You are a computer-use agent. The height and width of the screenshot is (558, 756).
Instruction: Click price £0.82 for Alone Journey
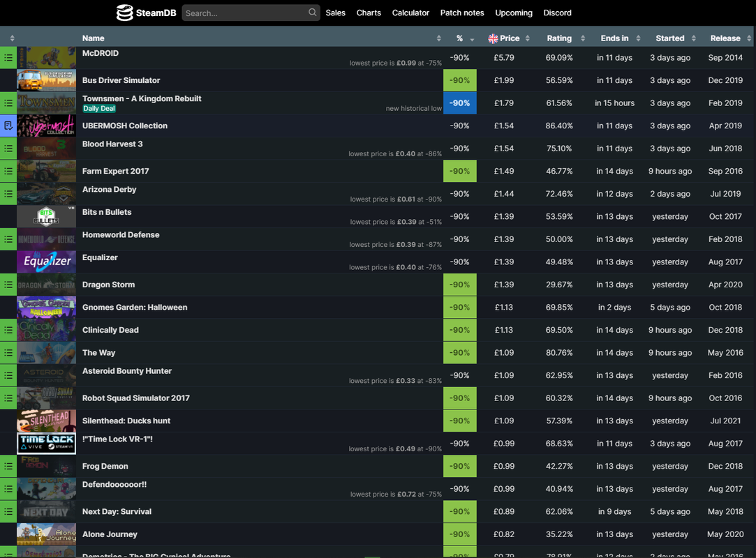coord(504,534)
